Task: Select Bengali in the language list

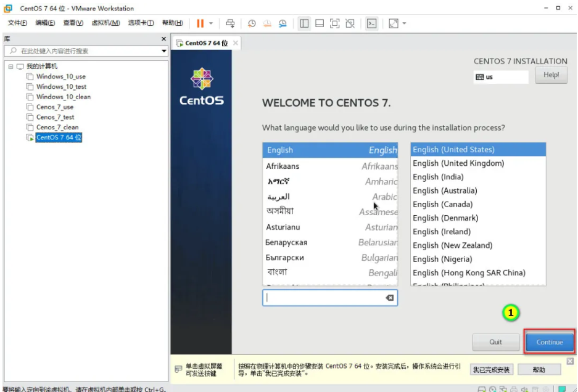Action: pyautogui.click(x=330, y=272)
